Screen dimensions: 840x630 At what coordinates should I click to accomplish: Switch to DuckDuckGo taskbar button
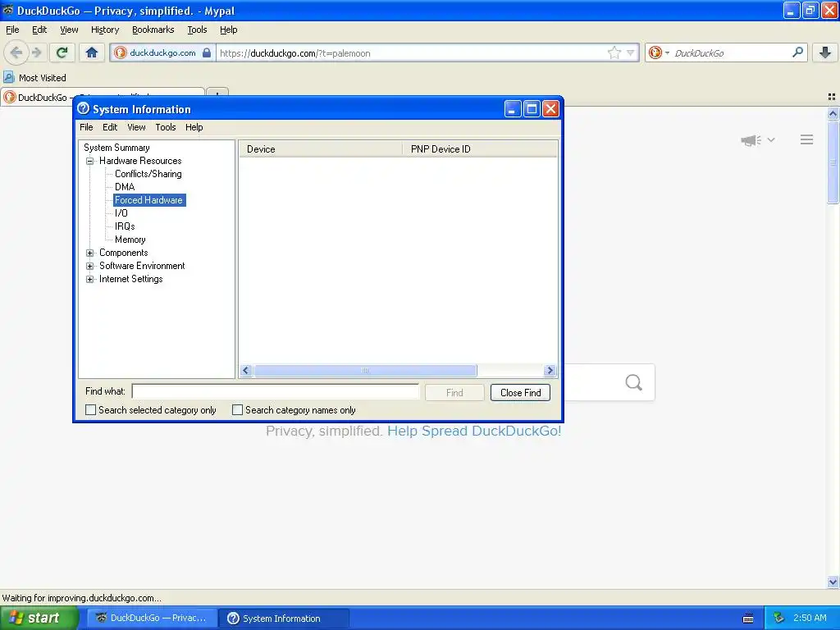click(152, 618)
